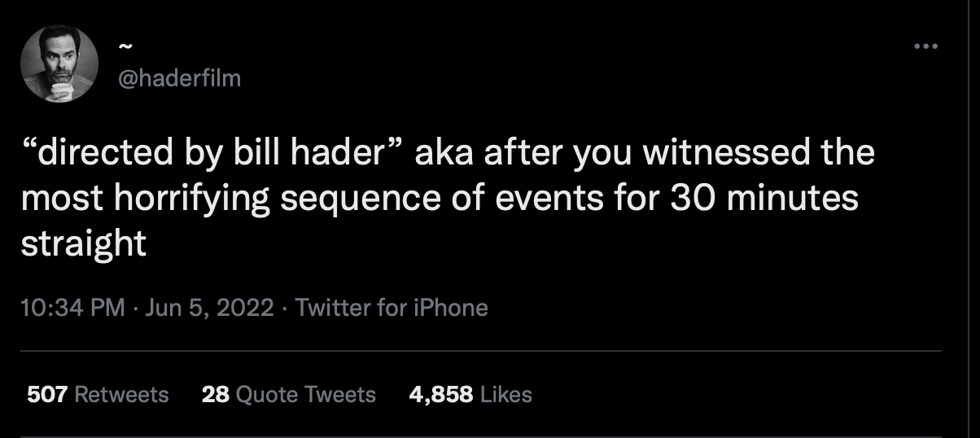Open the 10:34 PM timestamp link

[72, 308]
